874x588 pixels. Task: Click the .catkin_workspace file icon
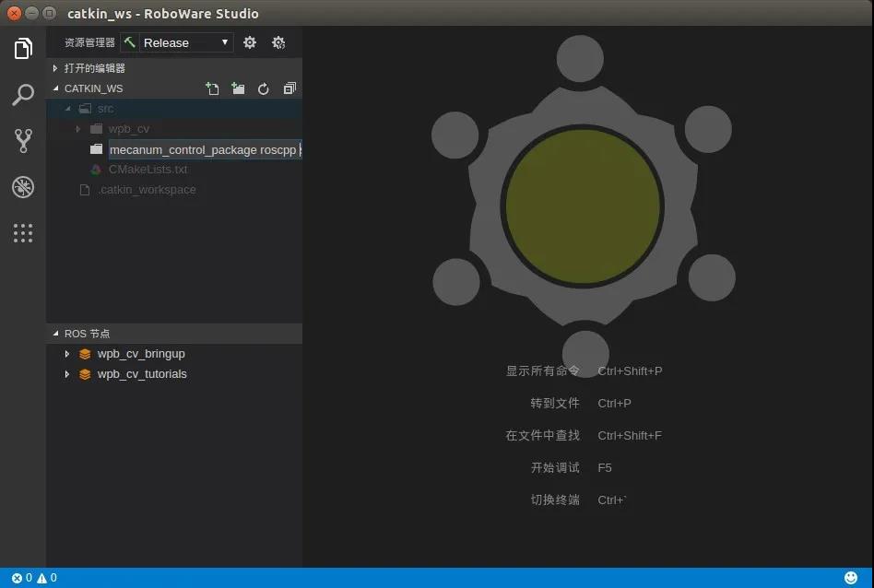(85, 190)
